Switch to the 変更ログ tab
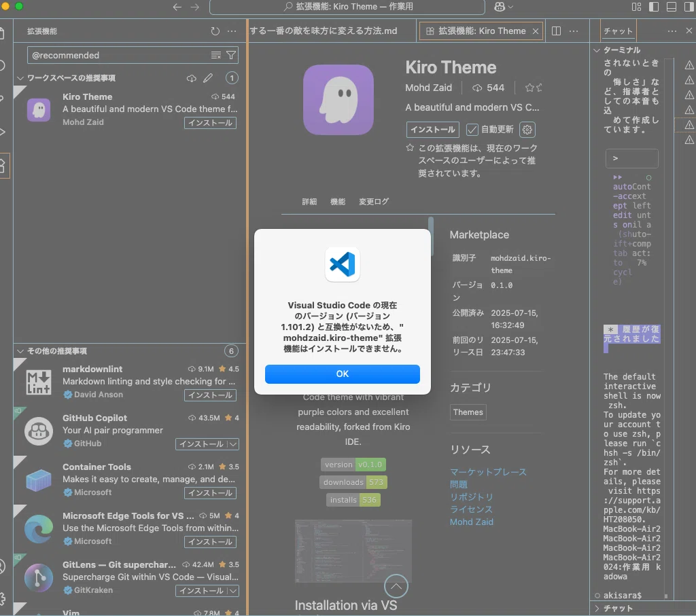The width and height of the screenshot is (696, 616). [374, 202]
